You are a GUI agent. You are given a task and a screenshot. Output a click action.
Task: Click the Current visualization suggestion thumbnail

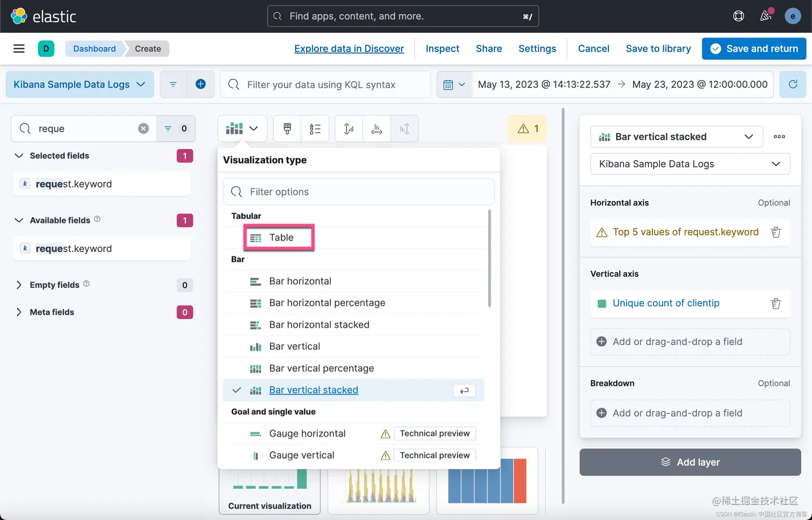coord(270,492)
